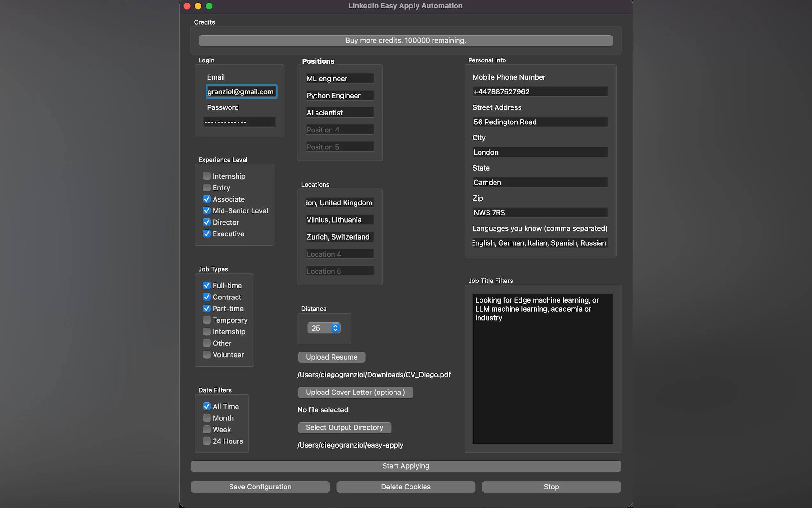This screenshot has height=508, width=812.
Task: Enable the Volunteer job type checkbox
Action: [207, 355]
